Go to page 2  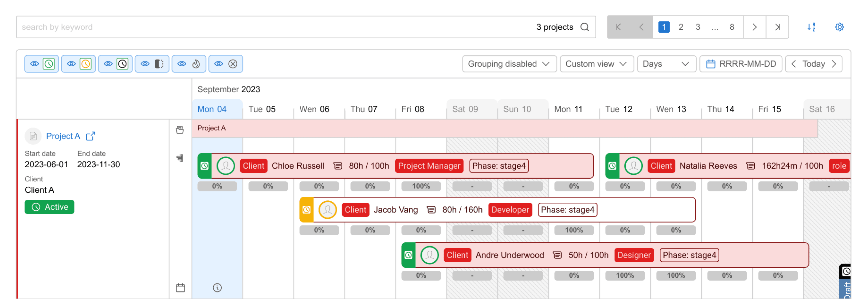click(x=681, y=27)
